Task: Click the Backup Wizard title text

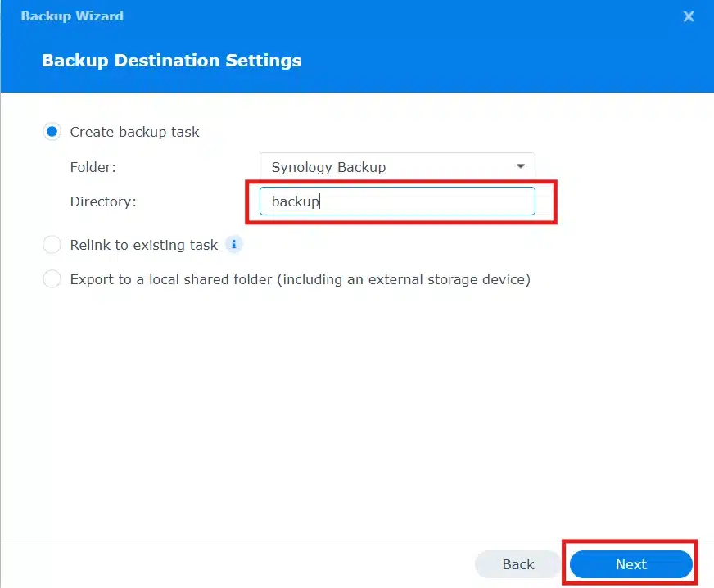Action: coord(72,16)
